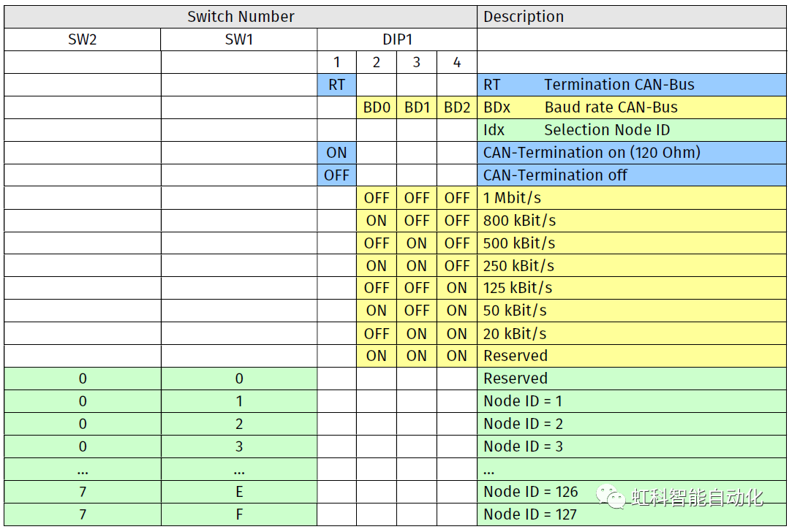
Task: Click the RT termination cell in DIP1 column 1
Action: [336, 84]
